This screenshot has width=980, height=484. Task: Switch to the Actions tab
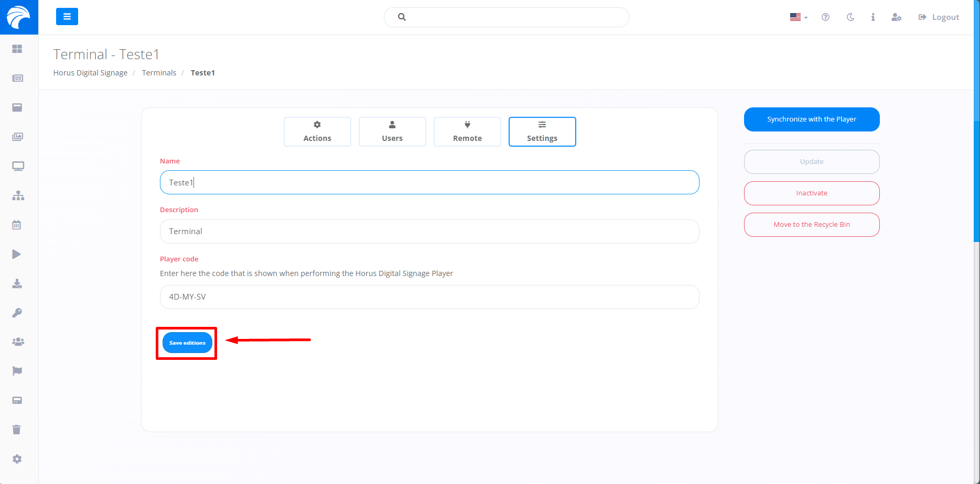point(317,131)
